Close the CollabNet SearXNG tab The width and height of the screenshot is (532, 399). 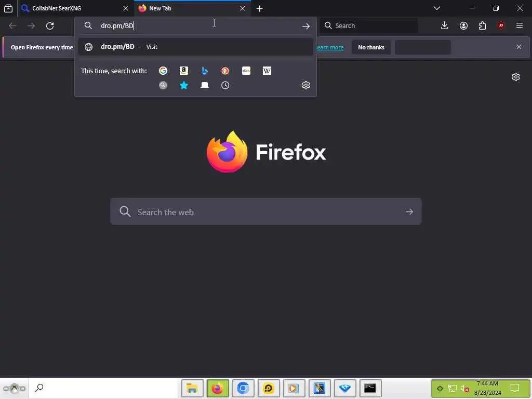(x=126, y=8)
